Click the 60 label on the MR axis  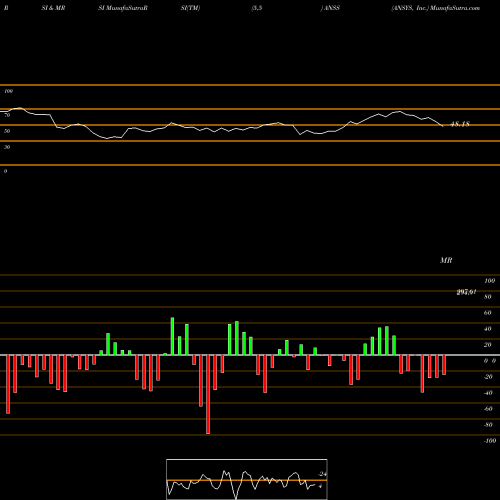488,313
